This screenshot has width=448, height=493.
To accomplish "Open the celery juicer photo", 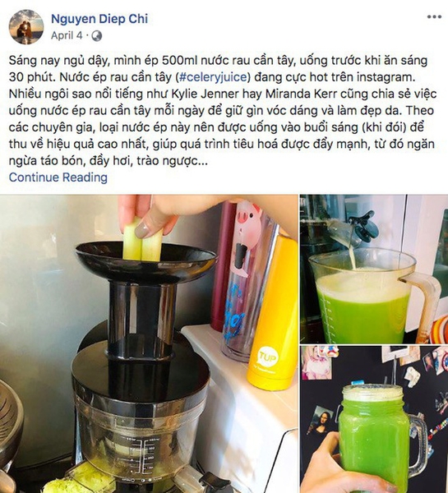I will click(x=149, y=343).
